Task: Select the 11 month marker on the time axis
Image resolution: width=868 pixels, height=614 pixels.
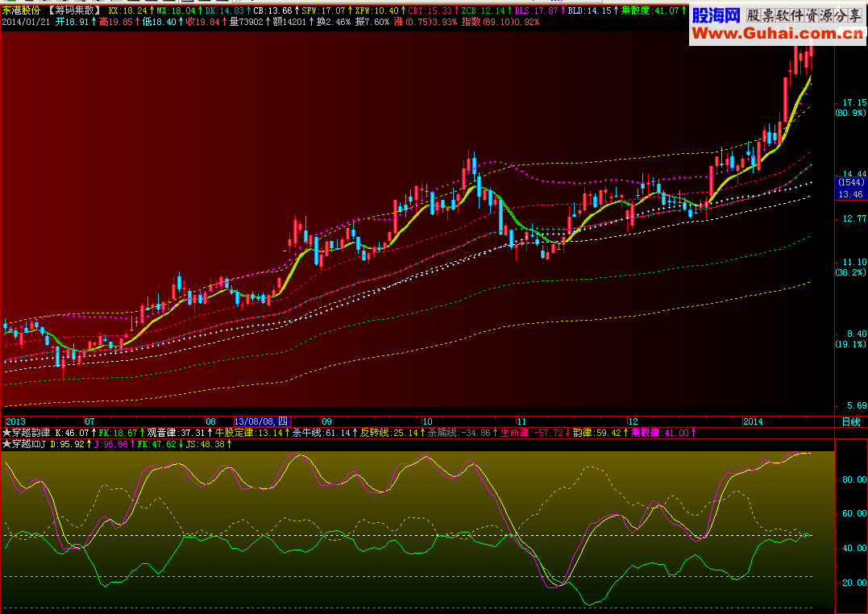Action: coord(521,422)
